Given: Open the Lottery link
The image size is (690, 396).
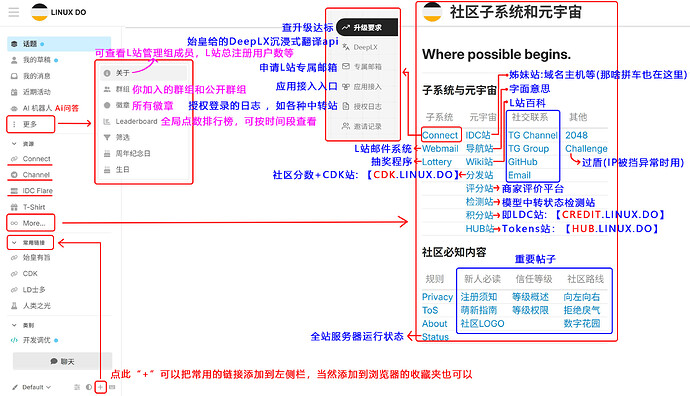Looking at the screenshot, I should [437, 162].
